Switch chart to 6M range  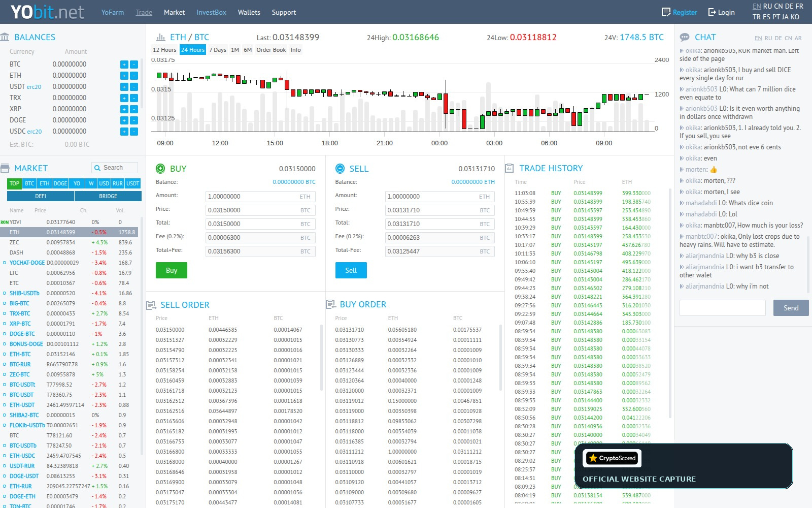click(x=248, y=50)
